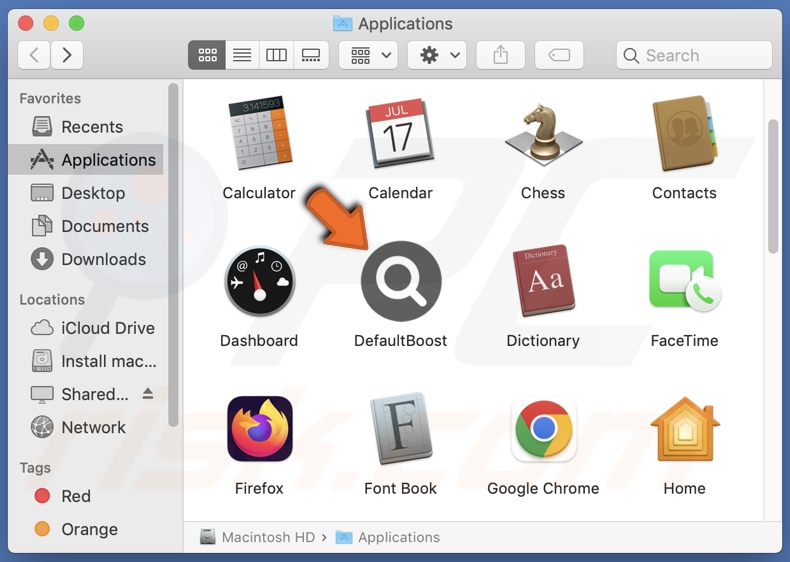Image resolution: width=790 pixels, height=562 pixels.
Task: Select the DefaultBoost magnifier app icon
Action: pos(401,281)
